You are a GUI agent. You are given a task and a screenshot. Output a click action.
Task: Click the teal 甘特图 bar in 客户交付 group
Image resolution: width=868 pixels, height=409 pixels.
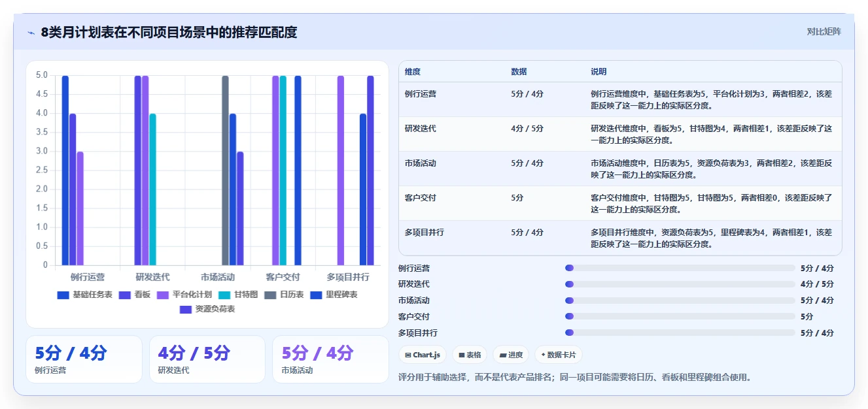[283, 171]
